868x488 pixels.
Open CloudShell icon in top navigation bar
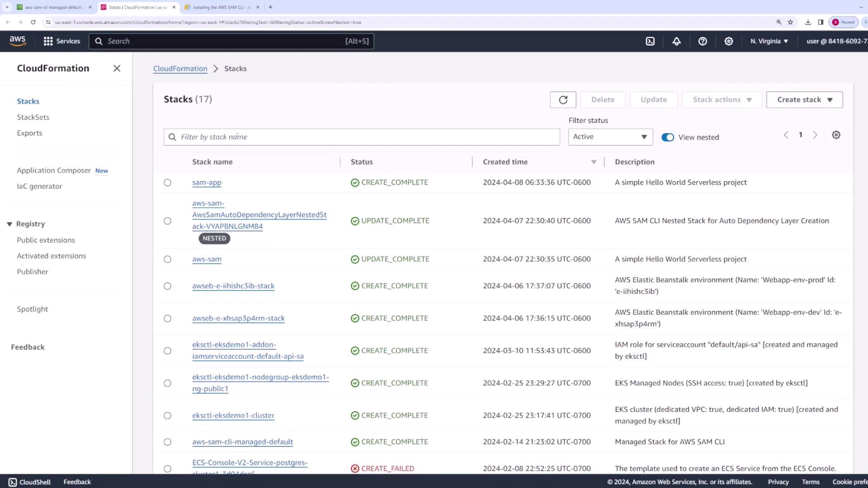[650, 41]
